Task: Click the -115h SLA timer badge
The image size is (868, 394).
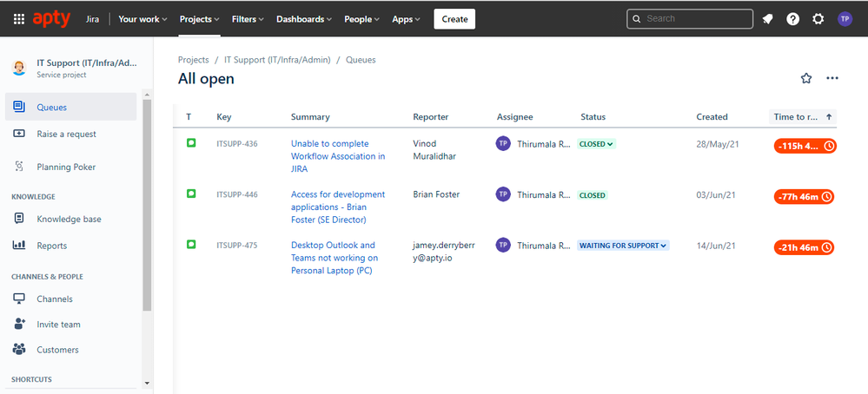Action: click(805, 147)
